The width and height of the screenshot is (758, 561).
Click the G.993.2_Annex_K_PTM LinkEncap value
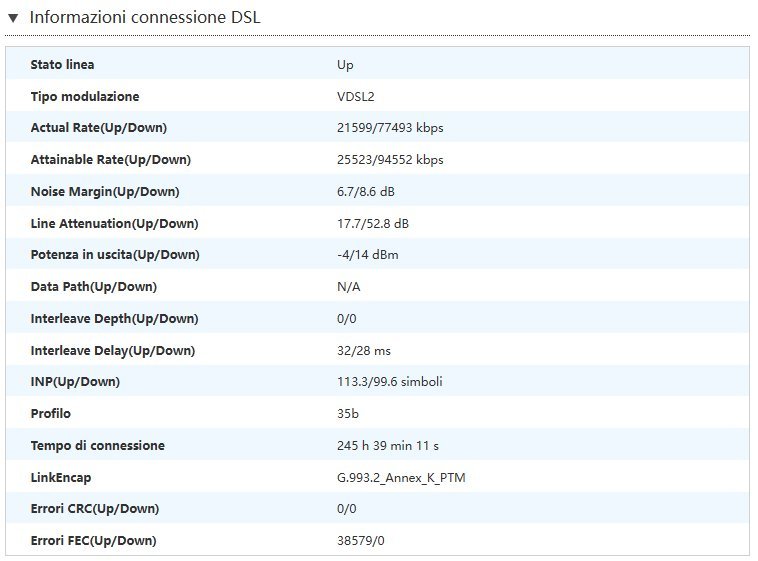401,478
